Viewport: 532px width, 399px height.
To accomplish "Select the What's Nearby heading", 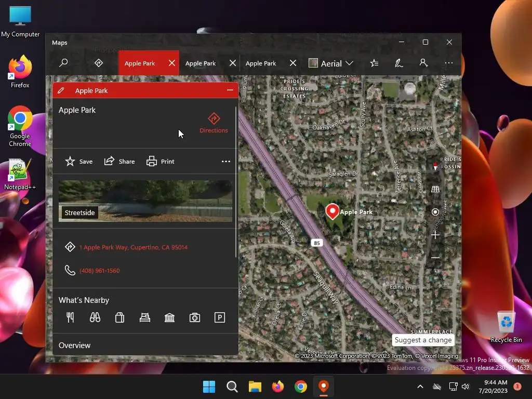I will point(84,300).
